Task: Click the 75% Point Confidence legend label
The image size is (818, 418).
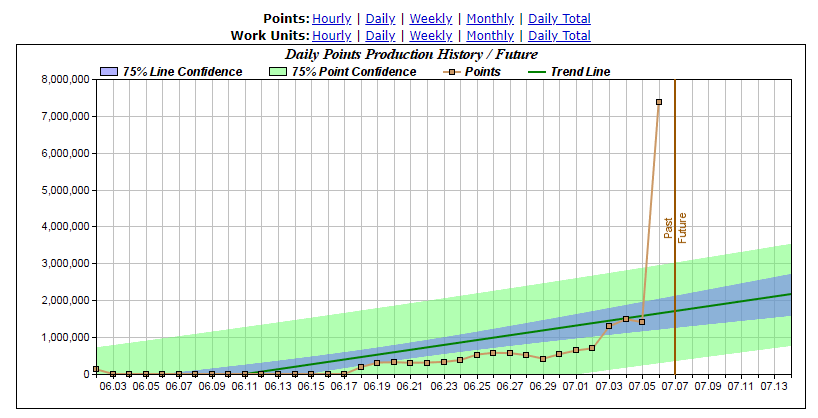Action: pos(354,71)
